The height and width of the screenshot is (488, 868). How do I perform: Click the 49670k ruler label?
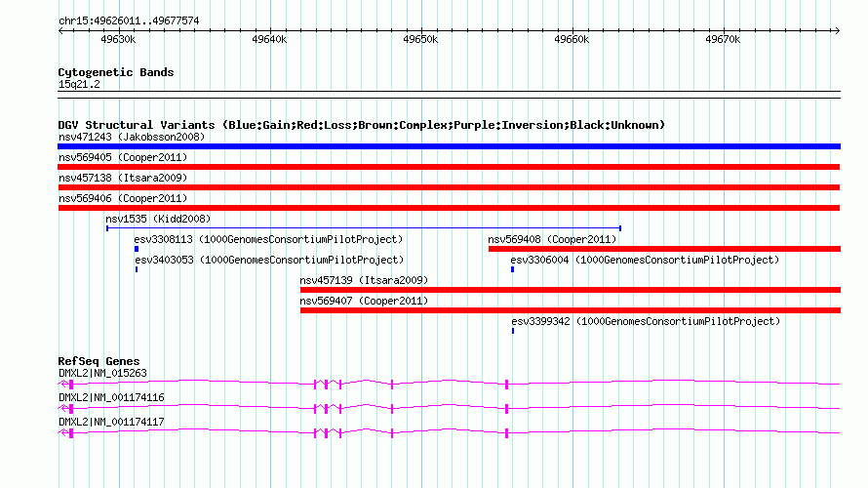point(723,39)
